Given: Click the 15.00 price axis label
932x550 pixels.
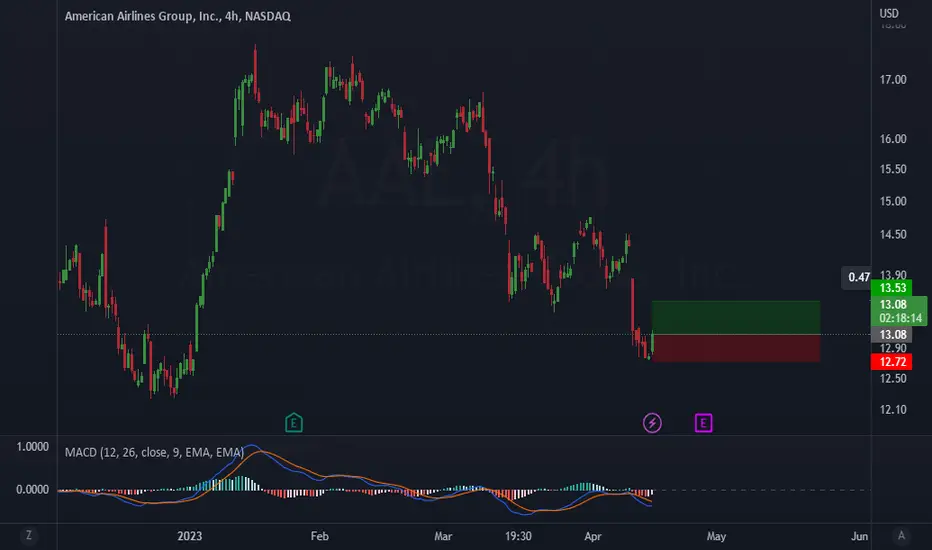Looking at the screenshot, I should 893,202.
